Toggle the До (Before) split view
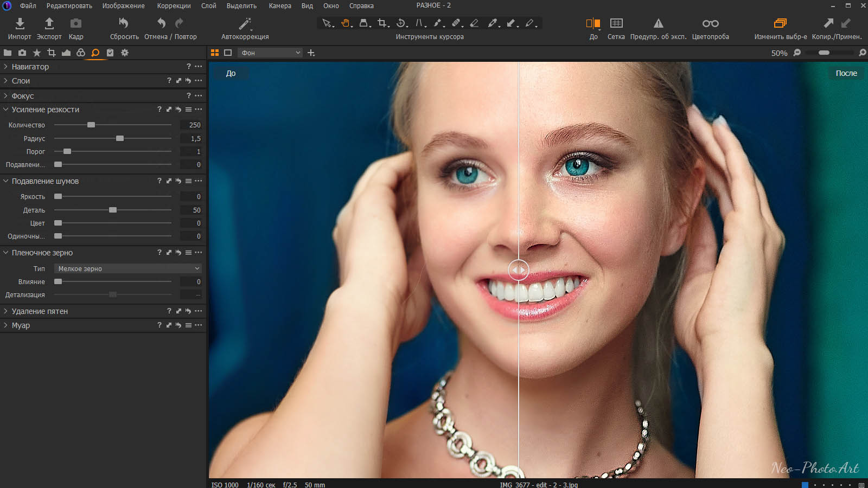 click(593, 23)
